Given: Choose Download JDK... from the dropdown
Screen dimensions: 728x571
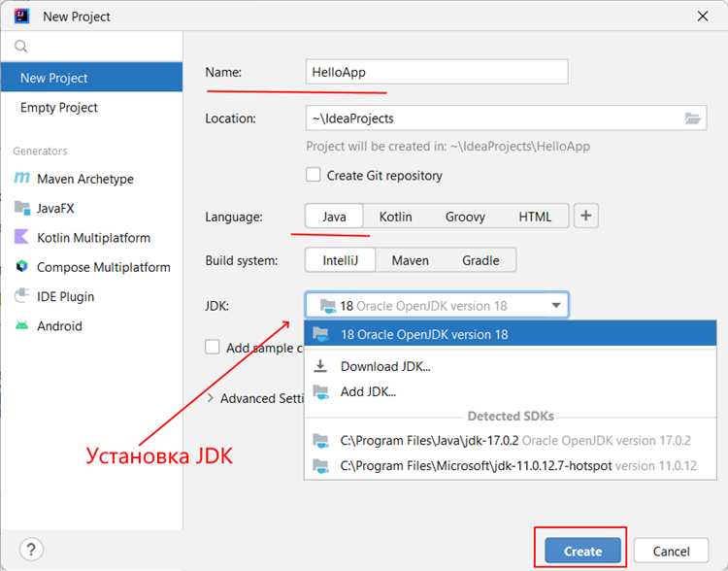Looking at the screenshot, I should pos(511,366).
